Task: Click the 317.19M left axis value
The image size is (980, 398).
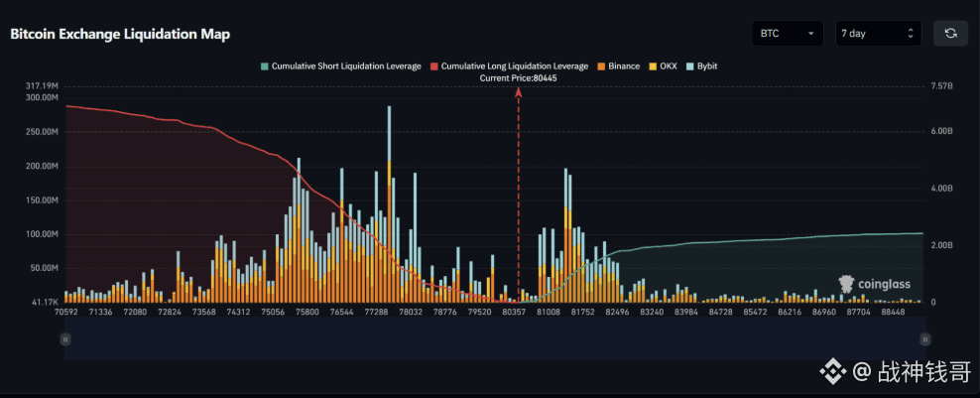Action: [43, 85]
